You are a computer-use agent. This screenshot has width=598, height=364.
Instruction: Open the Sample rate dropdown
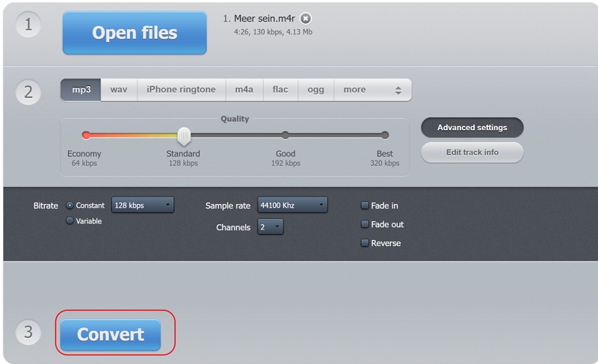(x=292, y=205)
